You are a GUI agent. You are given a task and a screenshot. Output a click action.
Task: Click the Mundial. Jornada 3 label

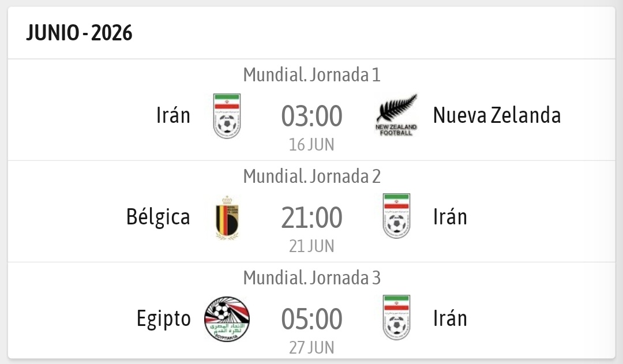(x=311, y=278)
